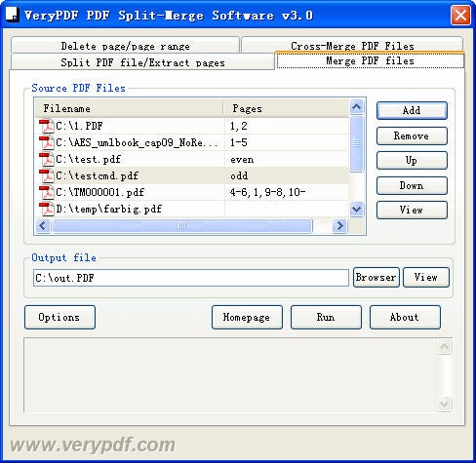Click the log area scroll up arrow

[444, 346]
